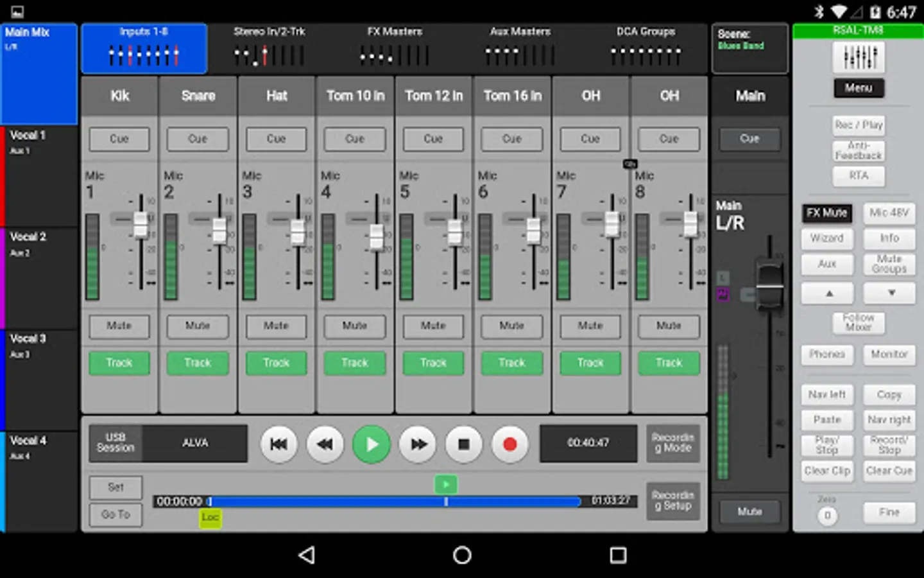Screen dimensions: 924x578
Task: Toggle Mute on the Main L/R strip
Action: (x=749, y=512)
